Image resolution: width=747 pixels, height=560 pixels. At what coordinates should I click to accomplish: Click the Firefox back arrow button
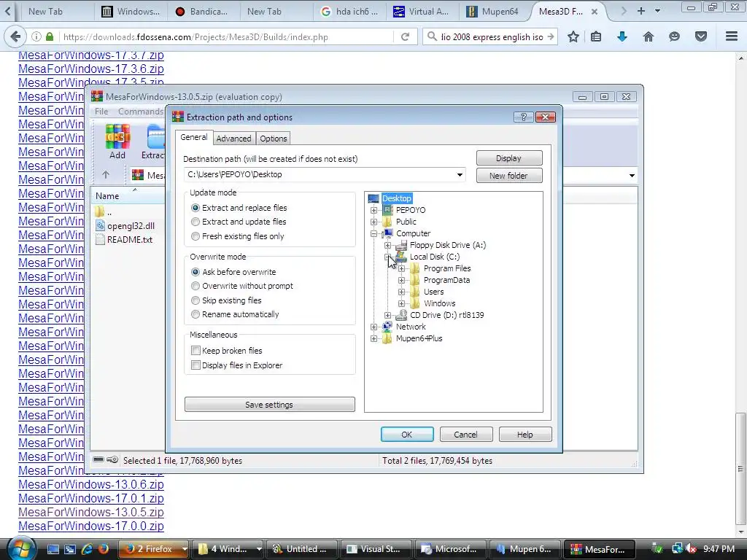coord(15,36)
